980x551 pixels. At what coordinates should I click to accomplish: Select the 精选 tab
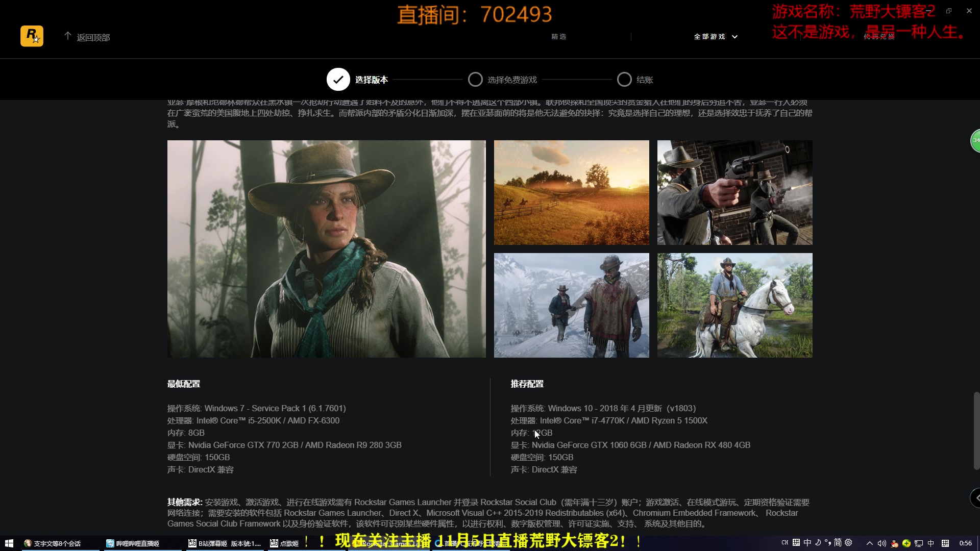(x=559, y=37)
